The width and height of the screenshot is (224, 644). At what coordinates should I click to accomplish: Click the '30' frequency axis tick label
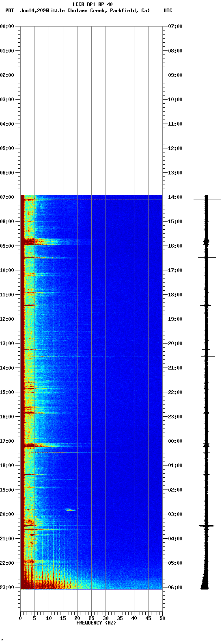(106, 618)
